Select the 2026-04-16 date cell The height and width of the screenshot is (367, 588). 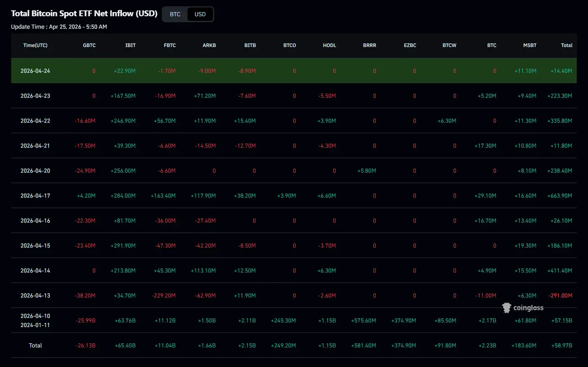pos(35,221)
